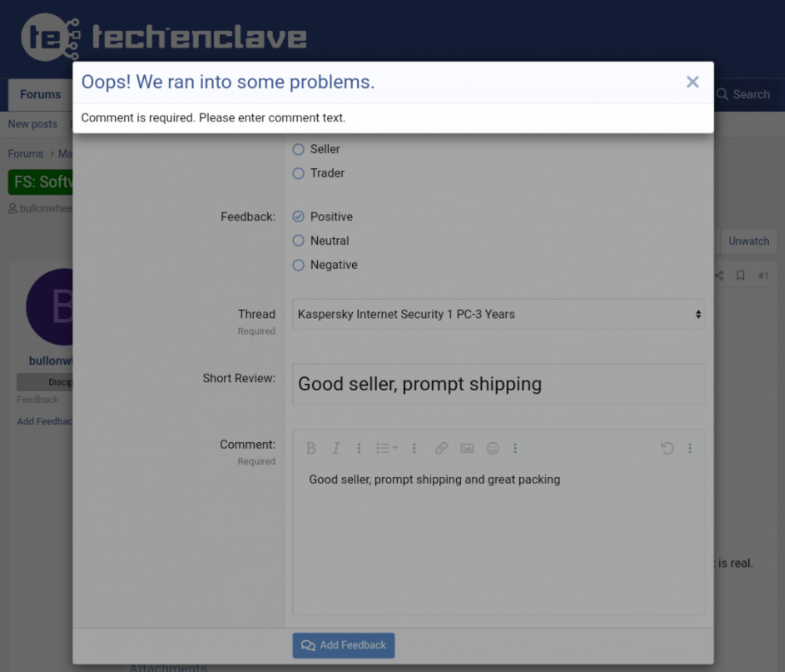Insert an image into the comment

(x=467, y=448)
